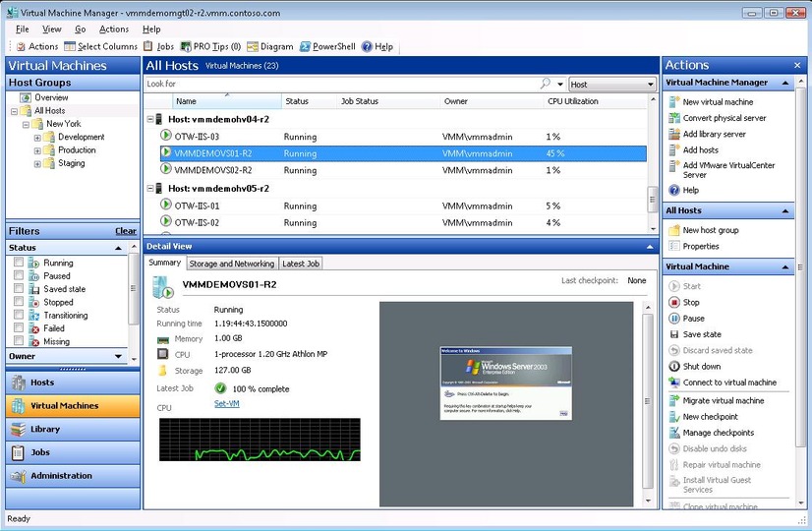
Task: Open the Hosts navigation pane
Action: 73,383
